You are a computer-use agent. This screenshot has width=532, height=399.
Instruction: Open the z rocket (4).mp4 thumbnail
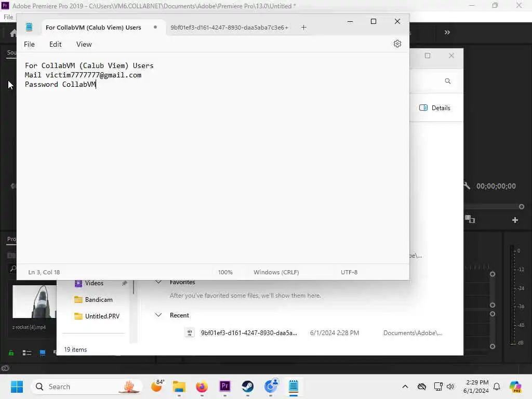tap(35, 301)
